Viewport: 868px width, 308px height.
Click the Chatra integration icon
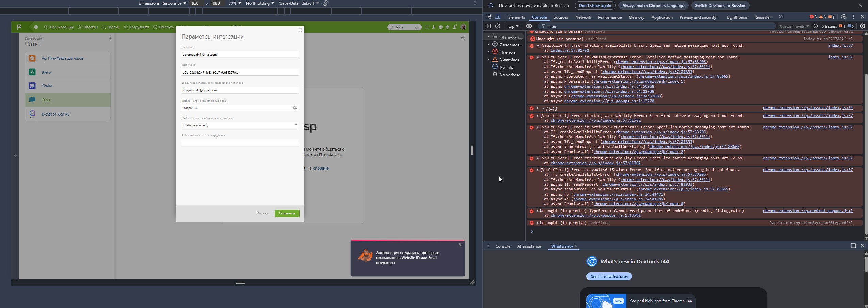[x=32, y=86]
